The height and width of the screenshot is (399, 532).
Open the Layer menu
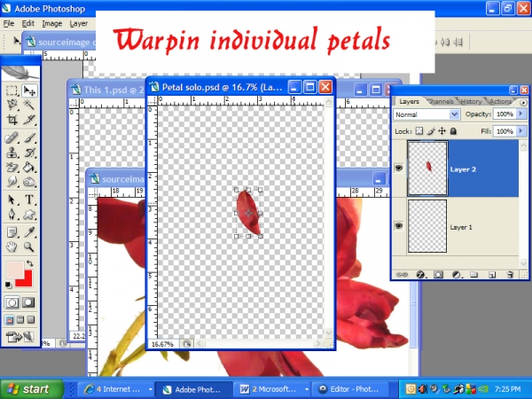(x=79, y=23)
